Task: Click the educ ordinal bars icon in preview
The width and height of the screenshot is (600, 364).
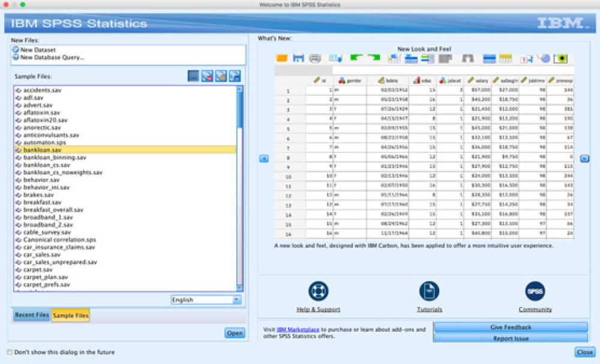Action: pos(416,80)
